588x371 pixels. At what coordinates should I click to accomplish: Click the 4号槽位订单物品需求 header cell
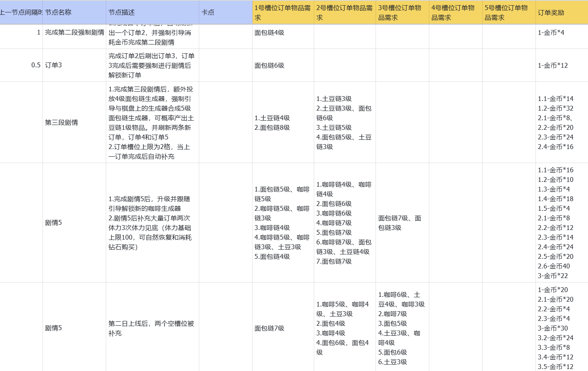[456, 12]
